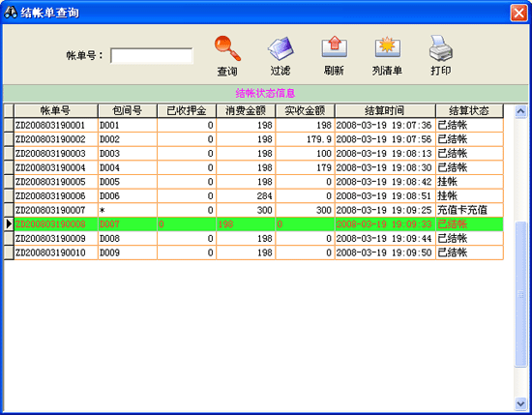532x415 pixels.
Task: Select the 充值卡充值 status cell
Action: (469, 210)
